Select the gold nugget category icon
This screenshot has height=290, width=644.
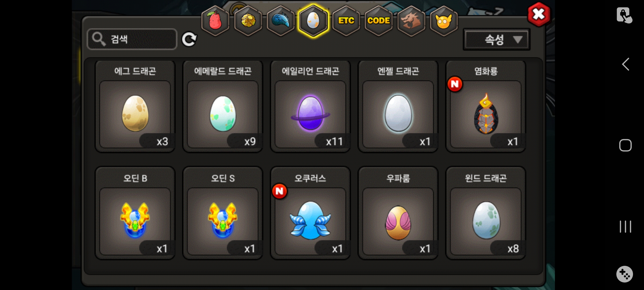[x=248, y=21]
